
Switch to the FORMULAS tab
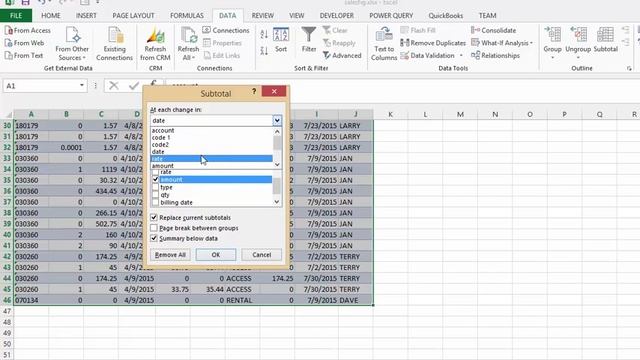(x=187, y=16)
